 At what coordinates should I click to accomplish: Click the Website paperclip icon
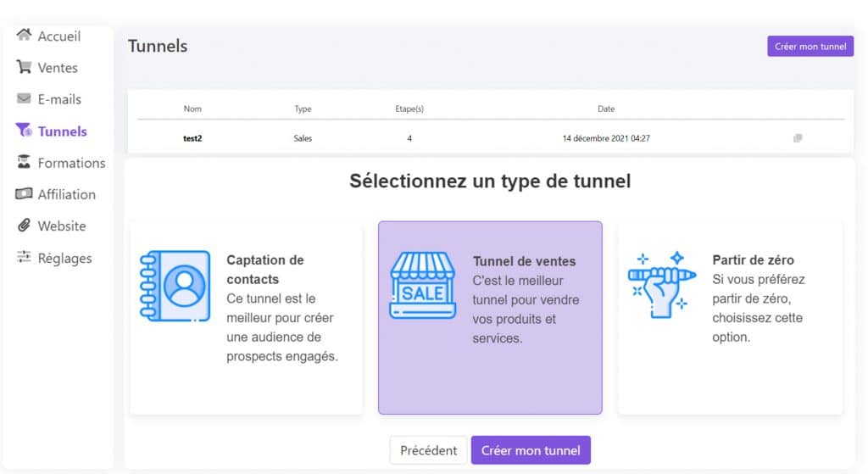(x=24, y=226)
